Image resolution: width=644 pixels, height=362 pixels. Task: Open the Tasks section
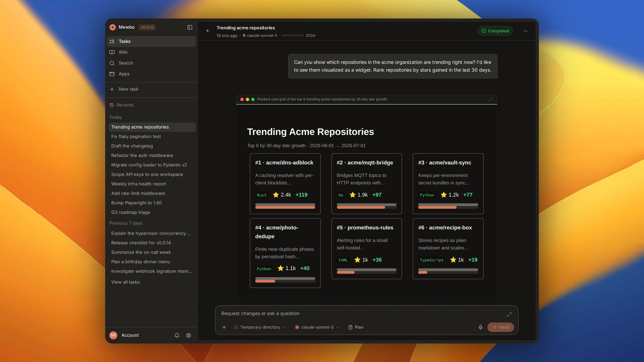[x=151, y=42]
